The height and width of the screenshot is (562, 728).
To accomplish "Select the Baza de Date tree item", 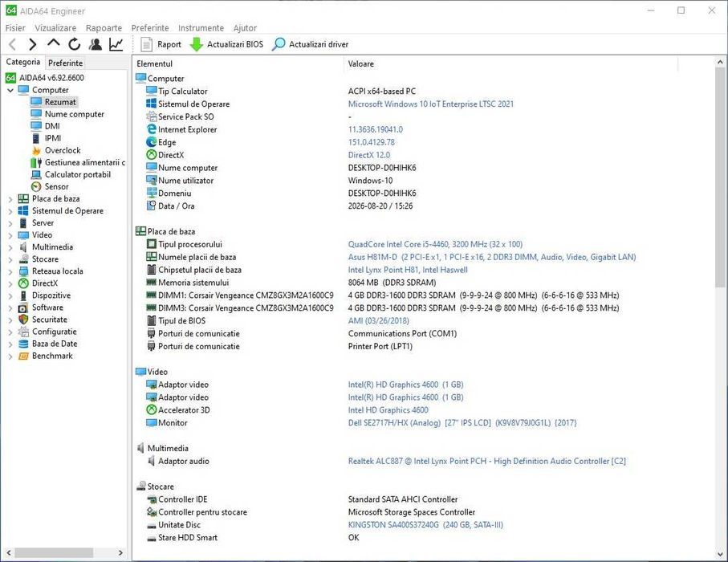I will pyautogui.click(x=55, y=344).
